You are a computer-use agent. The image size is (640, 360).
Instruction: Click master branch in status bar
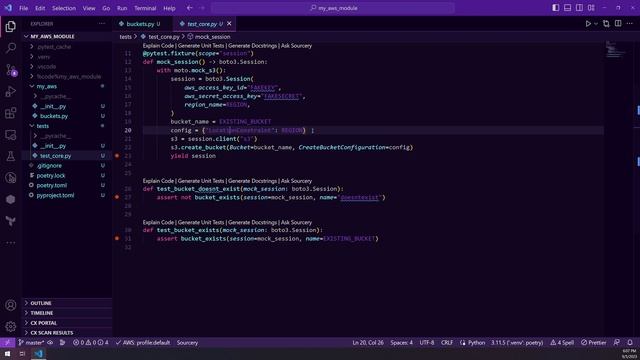(x=32, y=342)
